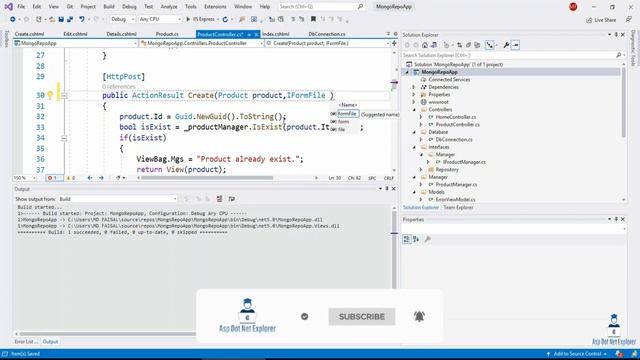This screenshot has height=360, width=640.
Task: Click Categorized view in Properties panel
Action: 407,239
